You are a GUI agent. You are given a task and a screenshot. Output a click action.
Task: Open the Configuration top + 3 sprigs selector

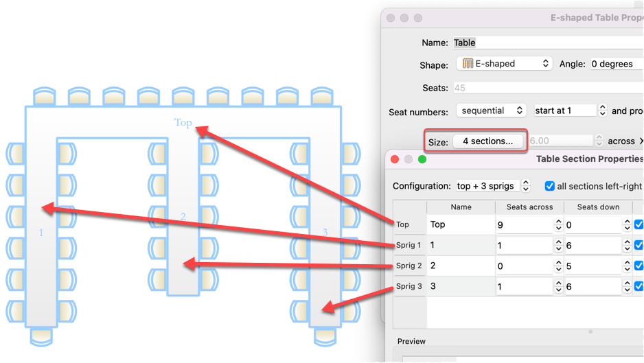(x=493, y=186)
